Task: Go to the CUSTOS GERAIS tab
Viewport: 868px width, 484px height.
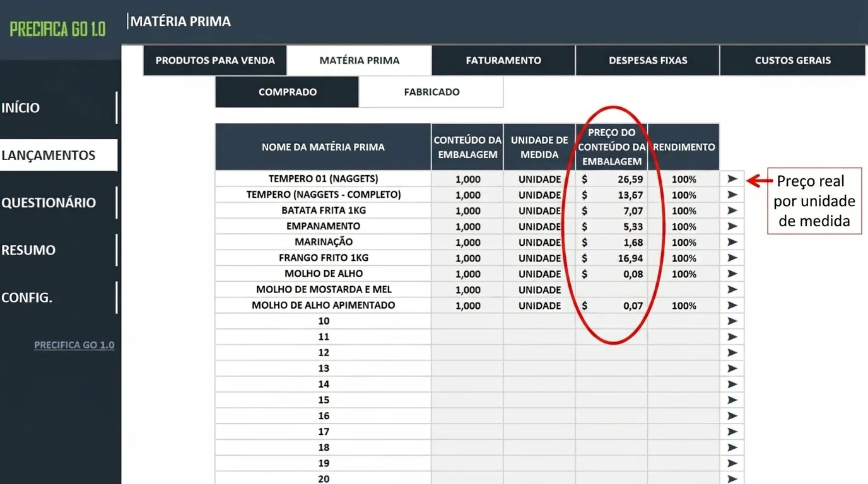Action: [x=792, y=60]
